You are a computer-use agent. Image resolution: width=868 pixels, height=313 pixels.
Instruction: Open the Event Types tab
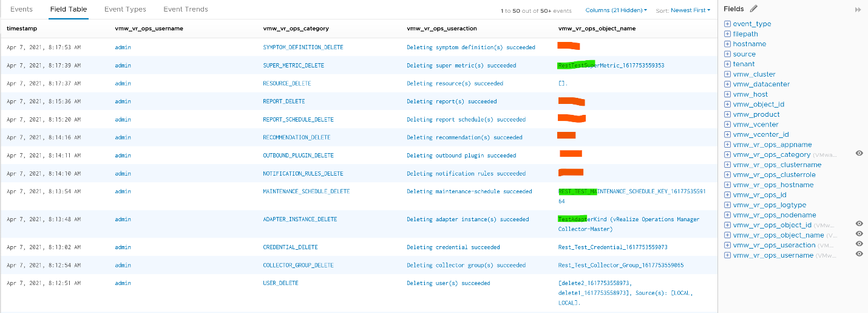(x=125, y=9)
